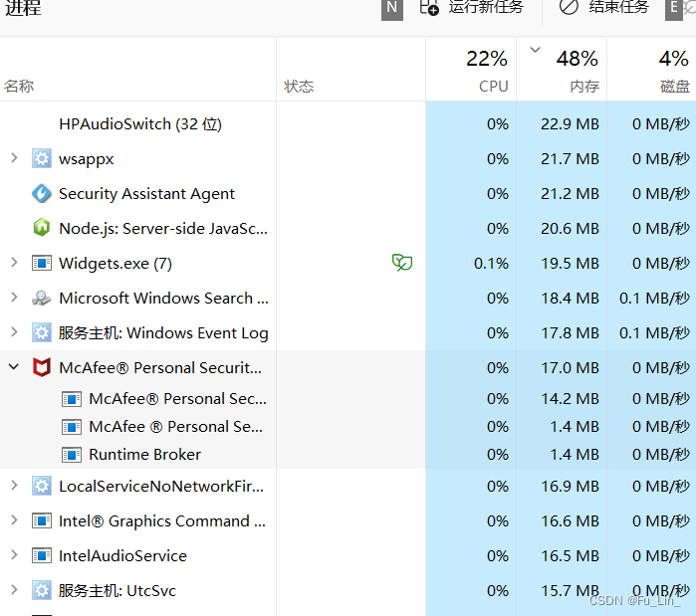Viewport: 696px width, 616px height.
Task: Click the McAfee Personal Sec... child process icon
Action: coord(72,399)
